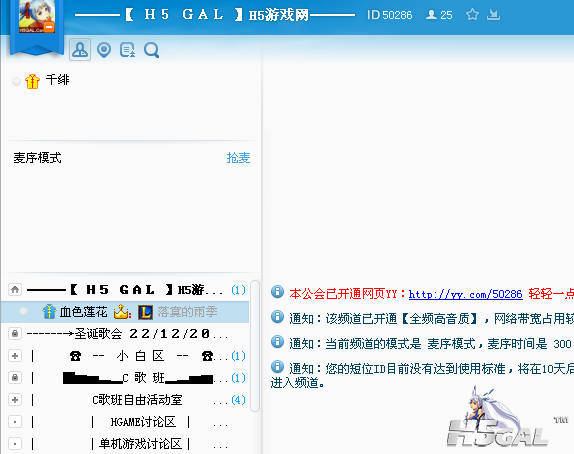
Task: Open the member list tab icon
Action: click(80, 50)
